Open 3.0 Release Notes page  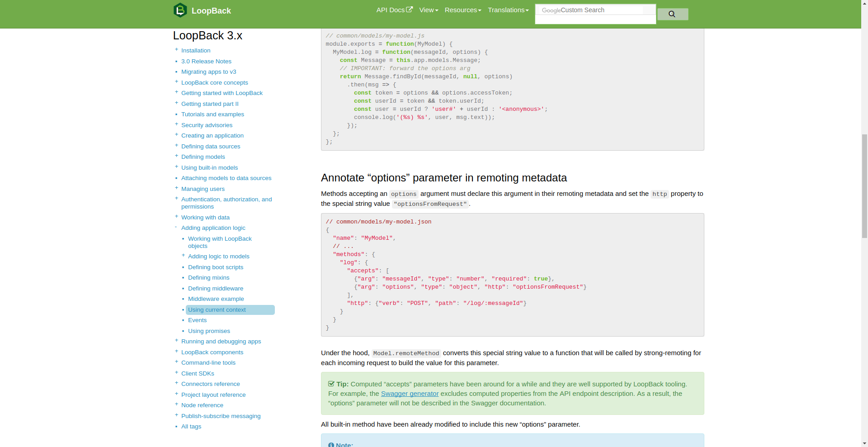point(206,61)
